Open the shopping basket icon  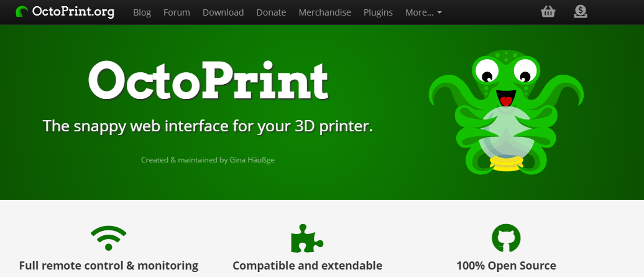548,12
